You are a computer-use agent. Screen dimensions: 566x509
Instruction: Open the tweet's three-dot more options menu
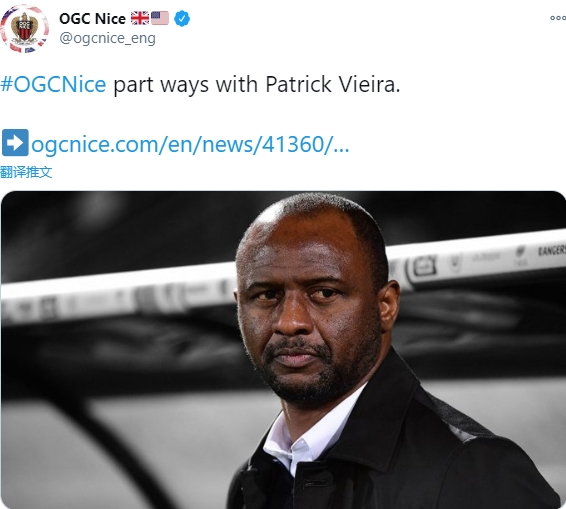click(558, 18)
